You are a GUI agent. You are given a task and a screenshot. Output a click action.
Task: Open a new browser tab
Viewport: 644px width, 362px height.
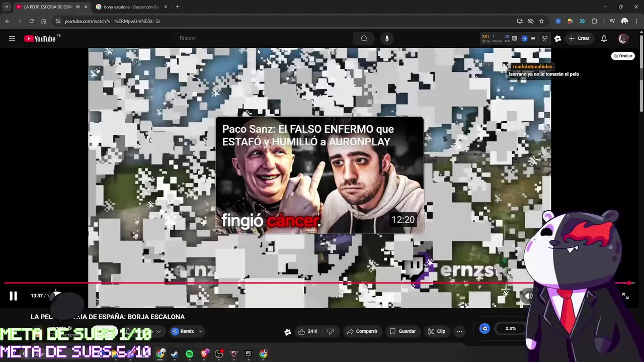point(178,7)
